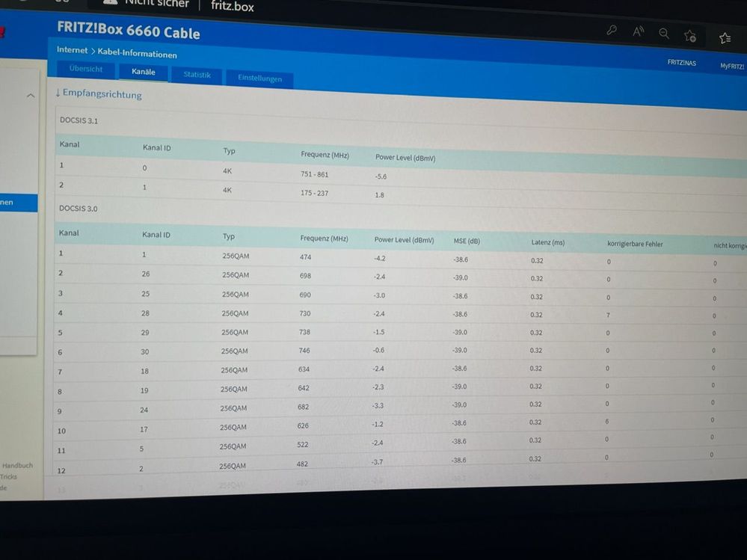Viewport: 747px width, 560px height.
Task: Collapse the sidebar menu chevron
Action: click(x=31, y=96)
